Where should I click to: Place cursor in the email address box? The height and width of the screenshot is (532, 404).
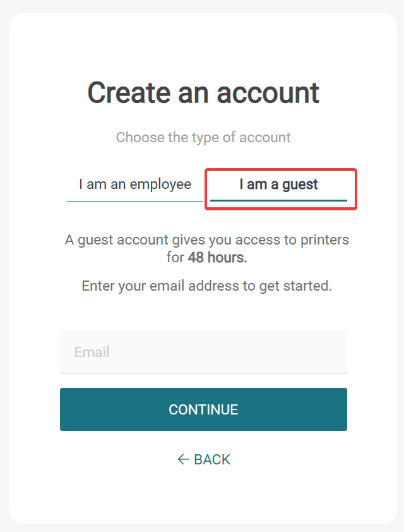[x=203, y=352]
